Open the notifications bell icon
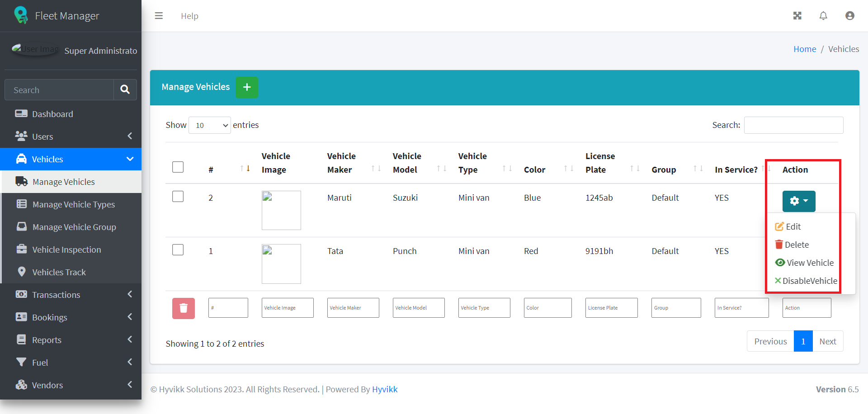The height and width of the screenshot is (414, 868). coord(823,16)
